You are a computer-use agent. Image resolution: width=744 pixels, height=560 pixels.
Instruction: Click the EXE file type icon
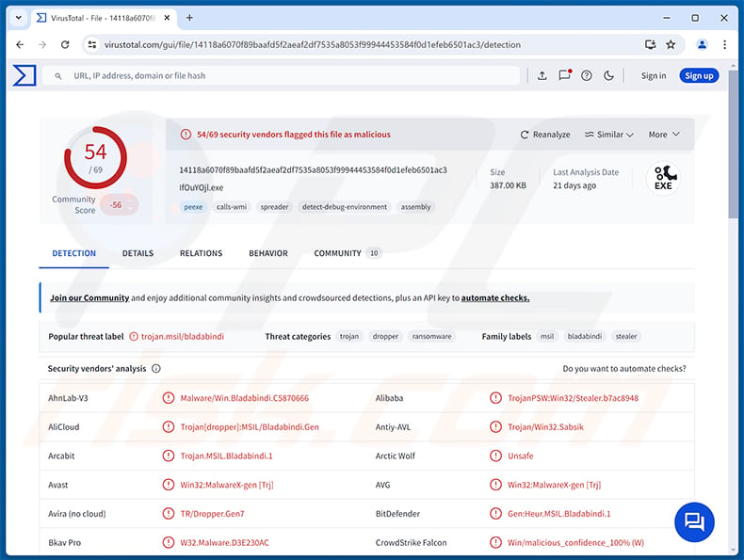click(x=663, y=178)
